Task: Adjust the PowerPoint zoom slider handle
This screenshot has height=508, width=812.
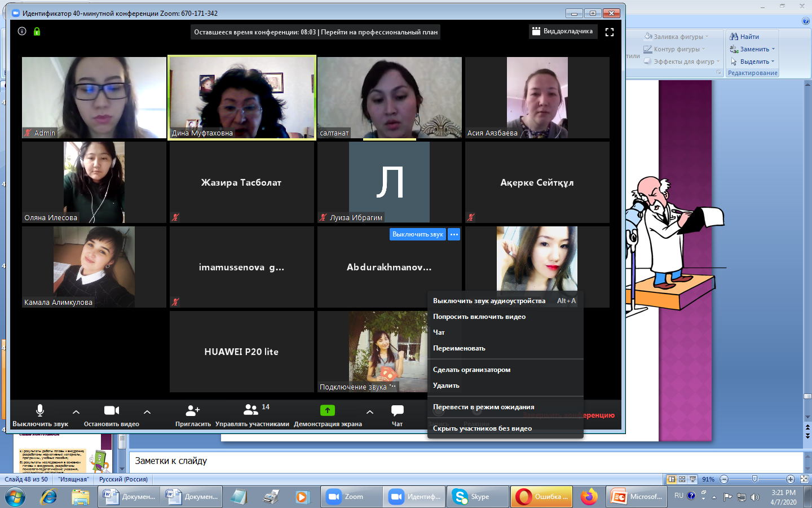Action: pyautogui.click(x=755, y=479)
